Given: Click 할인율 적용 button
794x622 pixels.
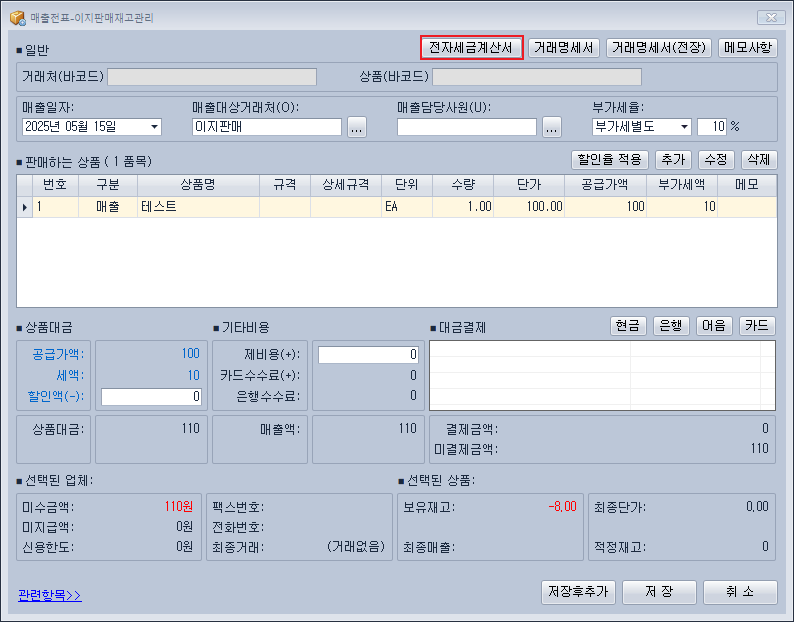Looking at the screenshot, I should pyautogui.click(x=610, y=160).
